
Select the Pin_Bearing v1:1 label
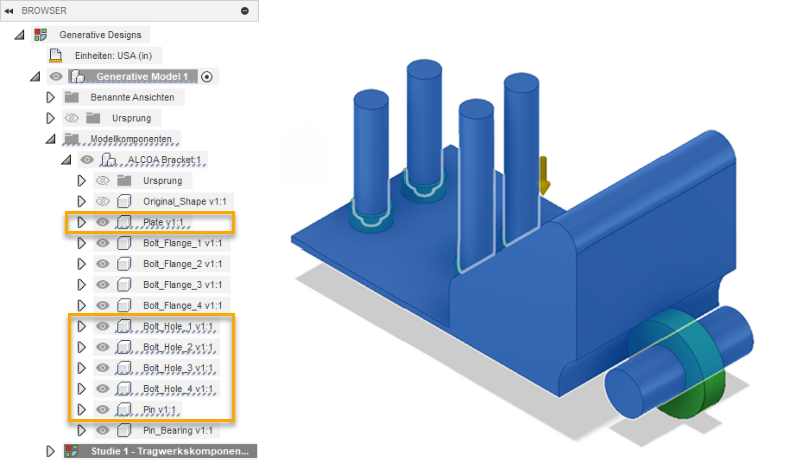178,430
